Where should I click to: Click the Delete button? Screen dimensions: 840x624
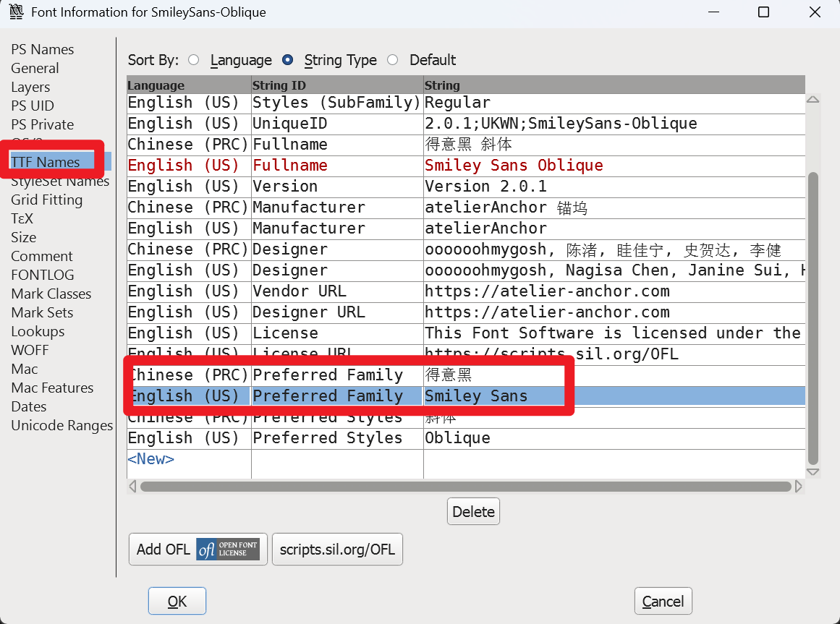tap(473, 511)
